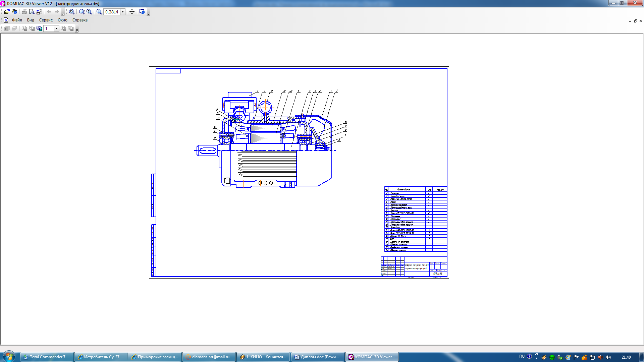Switch to diamant-art@mail.ru taskbar item
The height and width of the screenshot is (362, 644).
(x=209, y=357)
